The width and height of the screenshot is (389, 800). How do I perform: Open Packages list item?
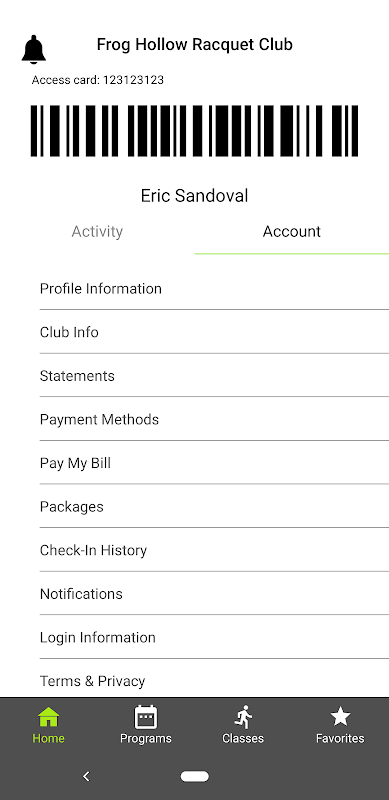(214, 507)
